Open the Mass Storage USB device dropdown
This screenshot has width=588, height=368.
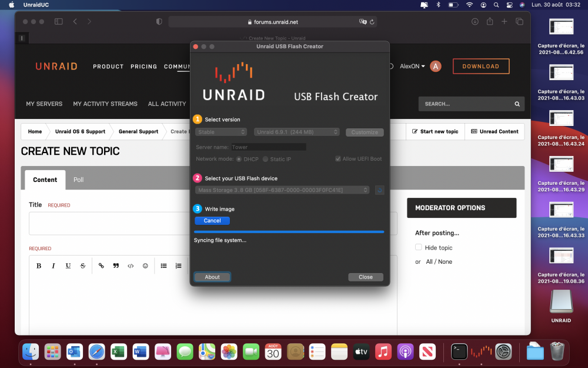click(x=282, y=190)
